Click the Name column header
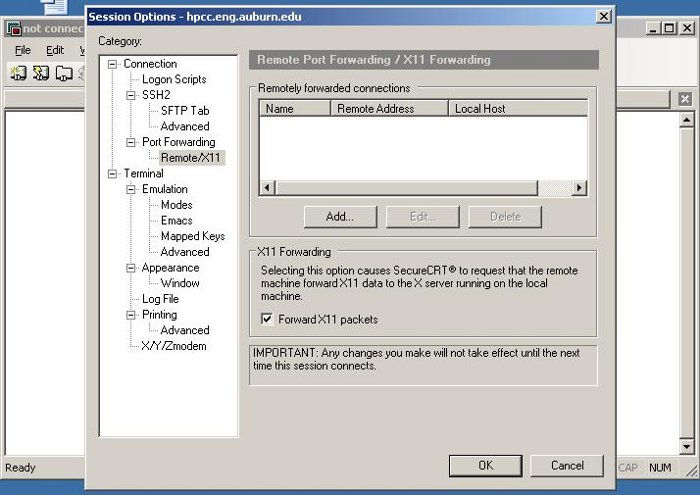The image size is (700, 495). click(x=295, y=108)
